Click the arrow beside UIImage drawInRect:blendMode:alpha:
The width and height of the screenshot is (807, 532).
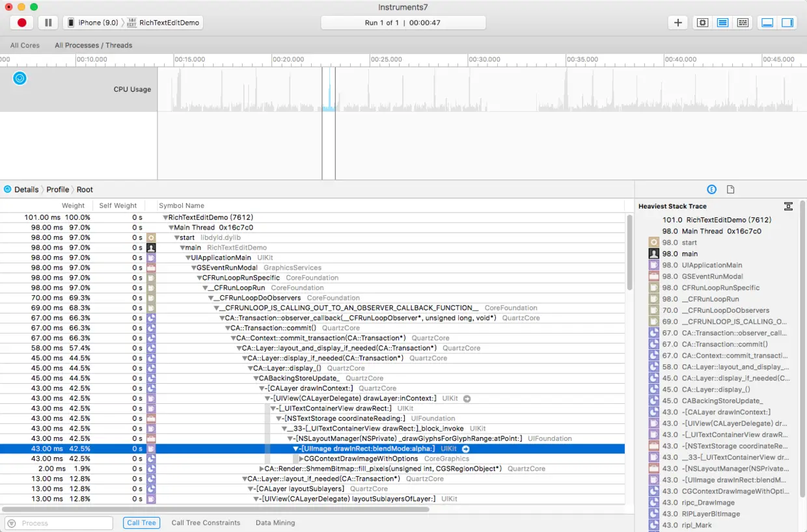[x=465, y=449]
